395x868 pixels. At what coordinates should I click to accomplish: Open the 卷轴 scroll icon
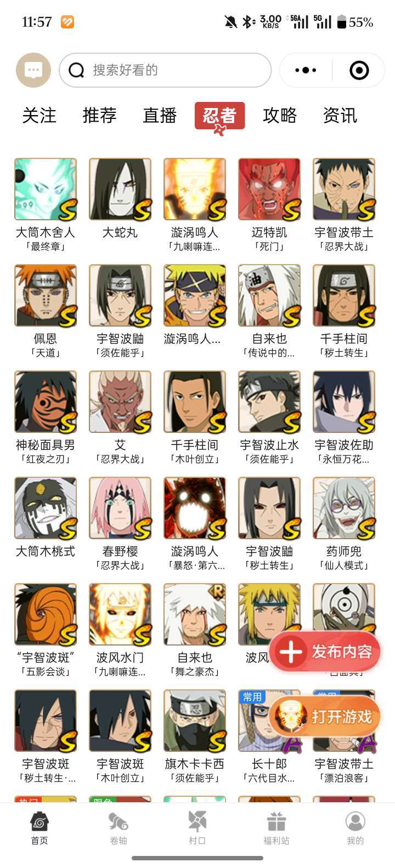[x=119, y=821]
